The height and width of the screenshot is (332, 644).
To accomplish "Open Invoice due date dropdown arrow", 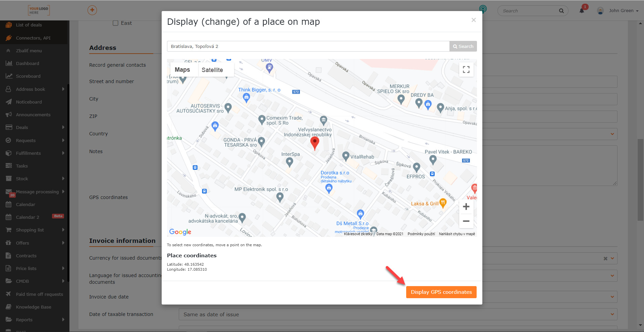I will [612, 297].
